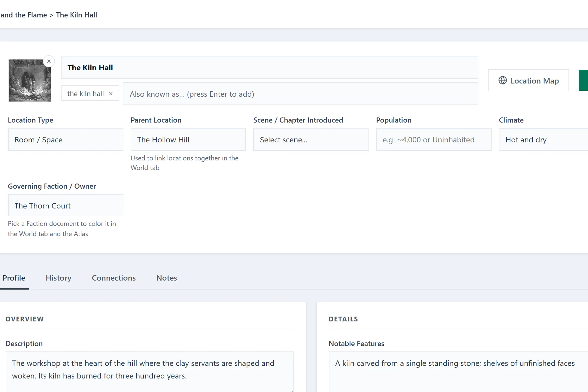Click into the Description text area
The width and height of the screenshot is (588, 392).
[x=150, y=372]
